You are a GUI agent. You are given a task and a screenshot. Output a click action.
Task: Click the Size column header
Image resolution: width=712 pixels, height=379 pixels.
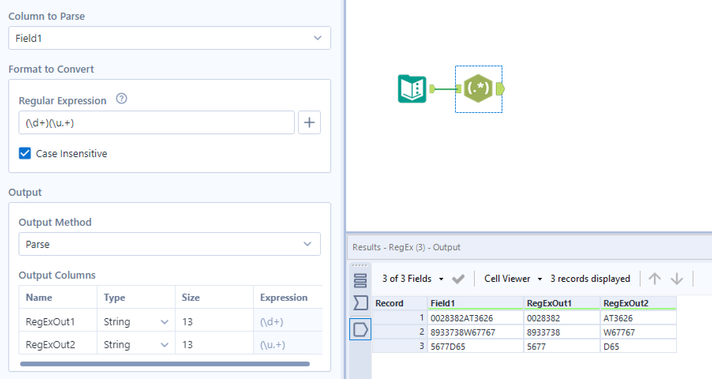pos(214,298)
